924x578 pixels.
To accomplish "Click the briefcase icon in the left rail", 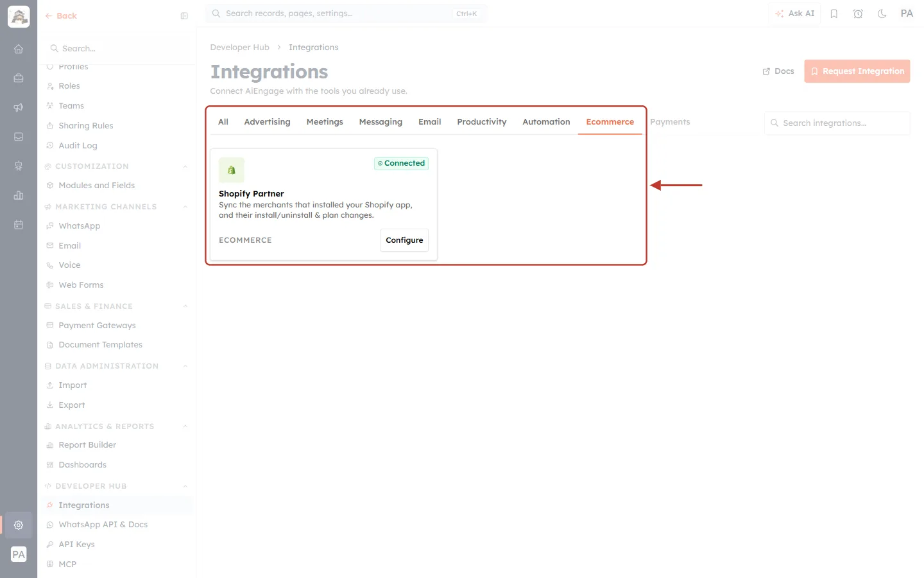I will pyautogui.click(x=19, y=78).
